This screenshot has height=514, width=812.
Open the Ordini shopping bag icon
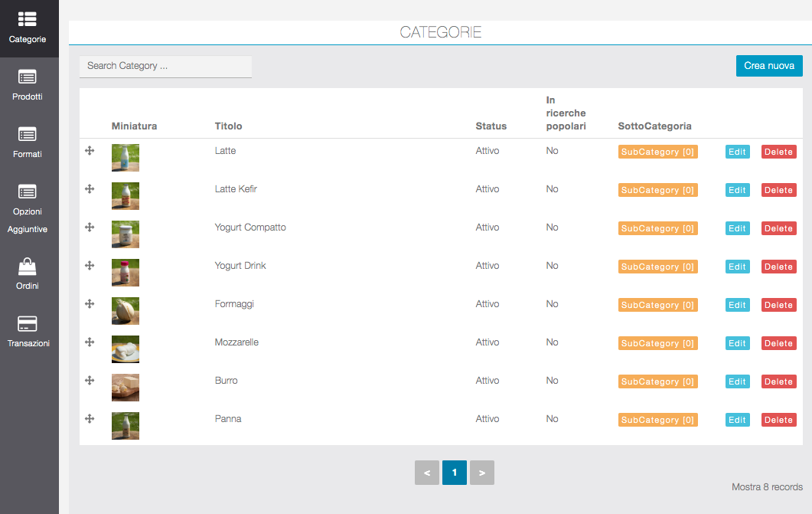pyautogui.click(x=28, y=267)
